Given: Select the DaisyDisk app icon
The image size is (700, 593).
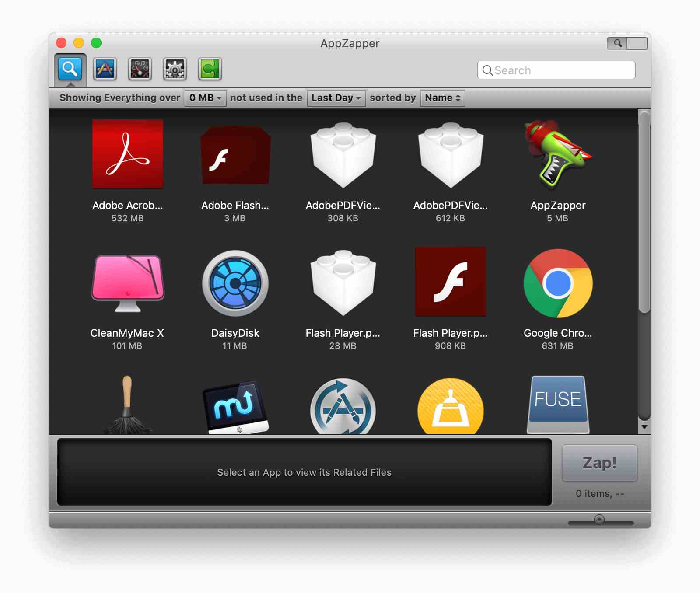Looking at the screenshot, I should click(x=235, y=283).
